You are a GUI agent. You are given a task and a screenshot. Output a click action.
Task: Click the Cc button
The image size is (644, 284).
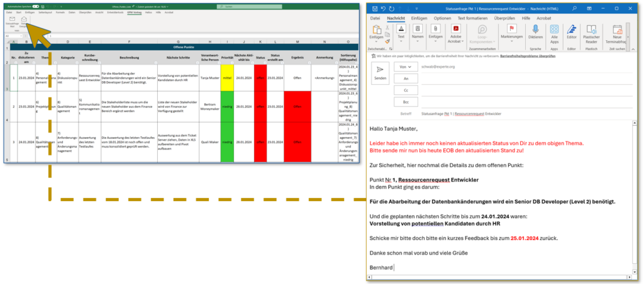click(406, 90)
